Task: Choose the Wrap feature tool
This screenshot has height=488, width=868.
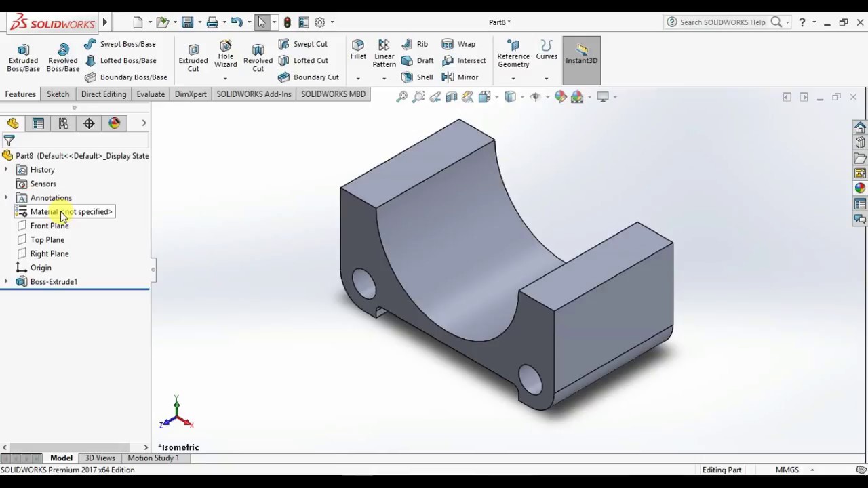Action: coord(459,44)
